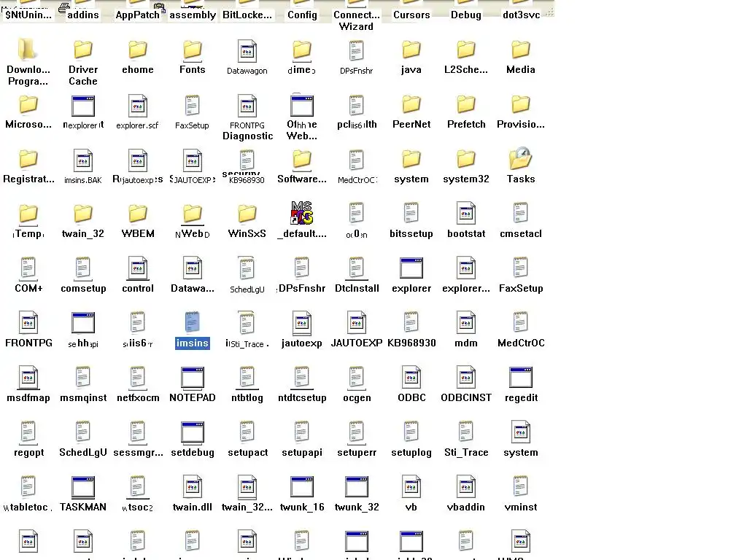Image resolution: width=747 pixels, height=560 pixels.
Task: Click the "Registrat..." folder name
Action: 28,179
